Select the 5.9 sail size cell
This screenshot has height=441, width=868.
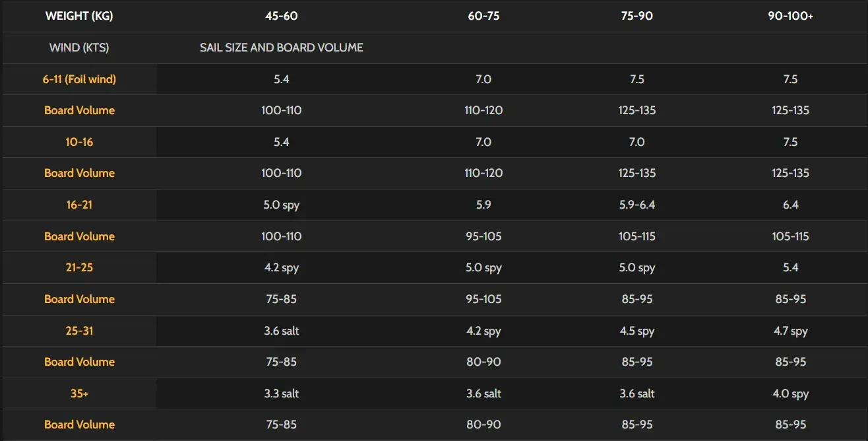click(x=483, y=205)
